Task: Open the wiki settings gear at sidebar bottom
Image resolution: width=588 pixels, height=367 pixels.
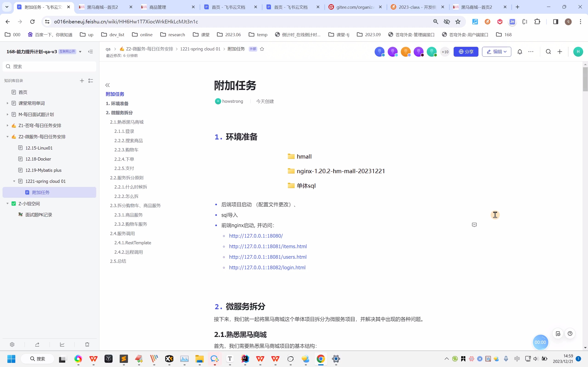Action: (x=12, y=345)
